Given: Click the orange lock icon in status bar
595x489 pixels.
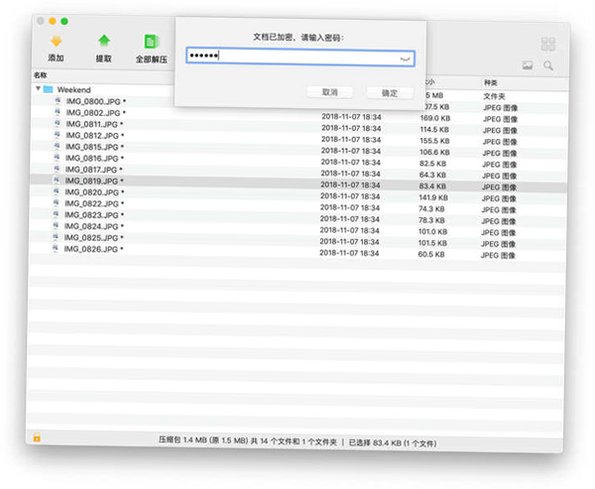Looking at the screenshot, I should click(37, 437).
